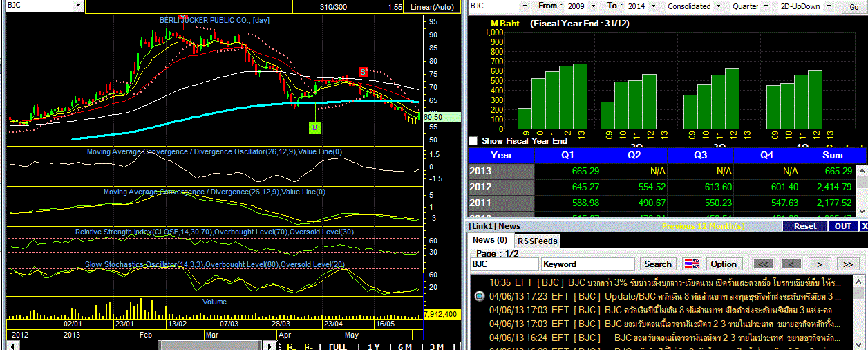Select the 6M chart range
The width and height of the screenshot is (868, 350).
tap(405, 347)
